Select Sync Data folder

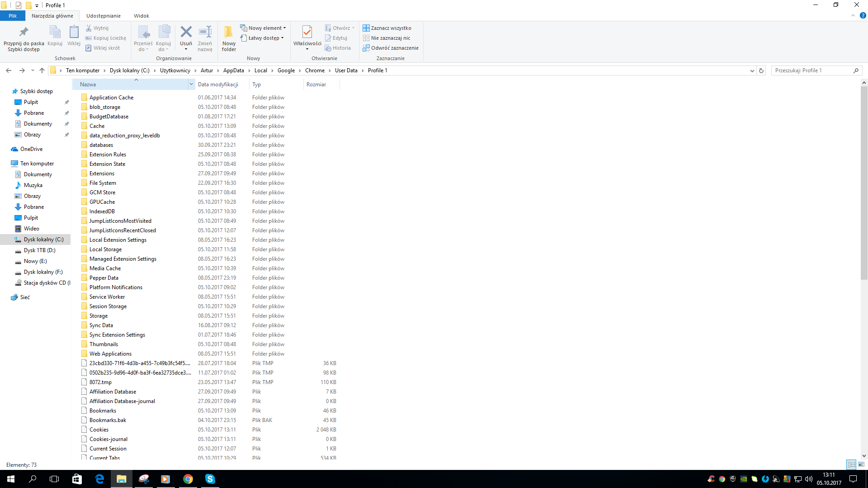pyautogui.click(x=101, y=325)
